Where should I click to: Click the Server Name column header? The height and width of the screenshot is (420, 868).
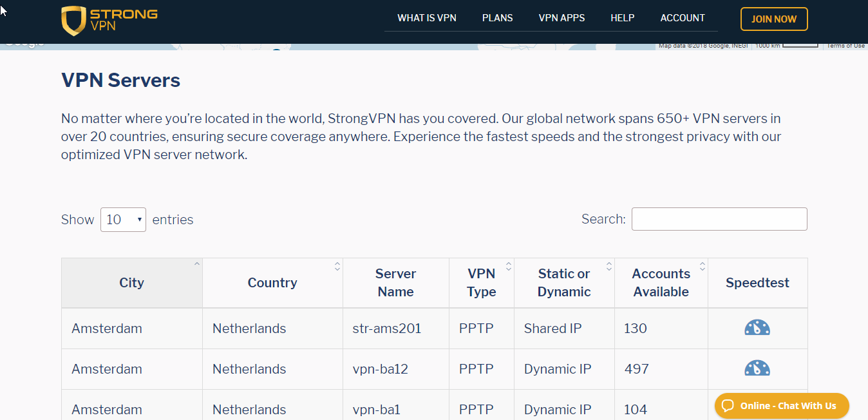click(x=395, y=283)
